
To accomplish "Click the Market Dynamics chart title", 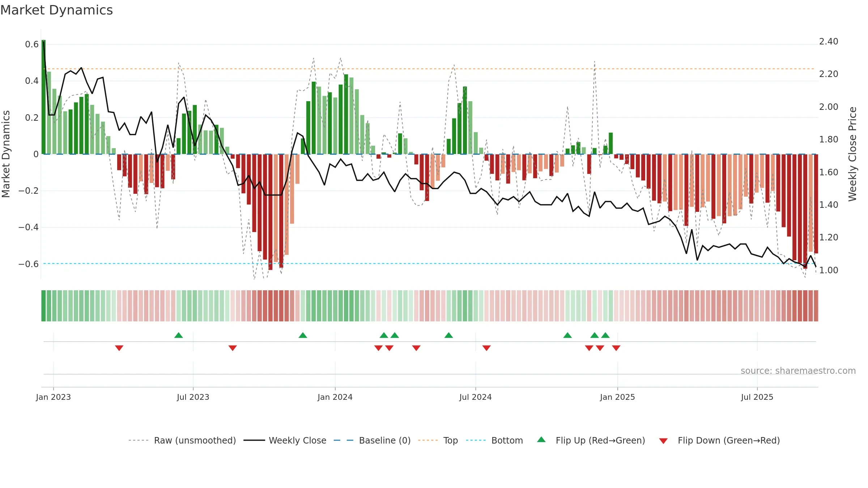I will tap(57, 10).
